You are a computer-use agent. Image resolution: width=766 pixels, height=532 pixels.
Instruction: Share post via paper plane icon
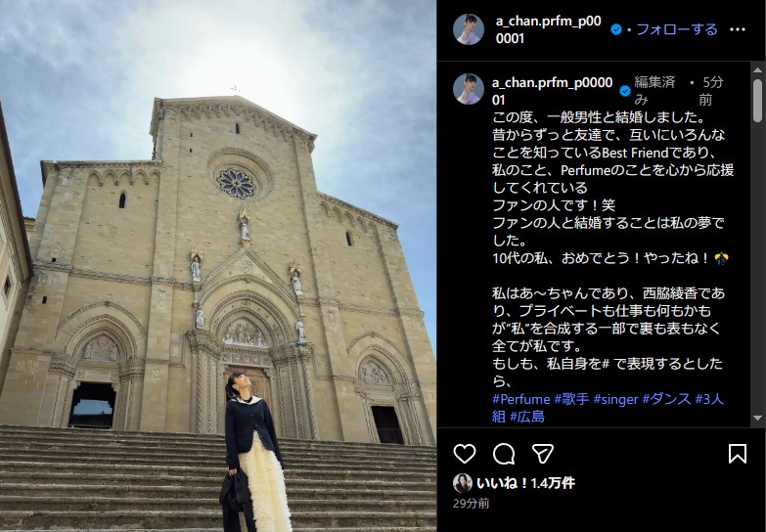coord(543,454)
